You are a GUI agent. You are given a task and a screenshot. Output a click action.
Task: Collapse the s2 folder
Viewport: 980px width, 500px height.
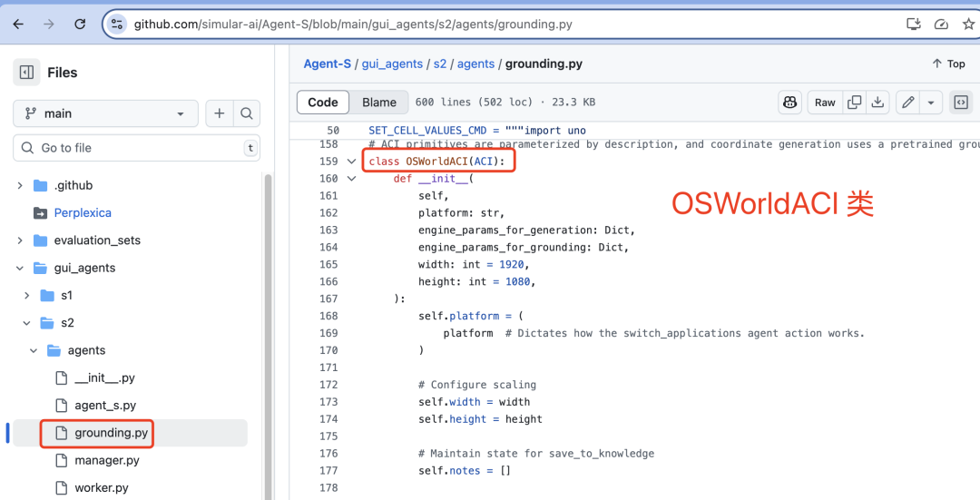pyautogui.click(x=26, y=323)
